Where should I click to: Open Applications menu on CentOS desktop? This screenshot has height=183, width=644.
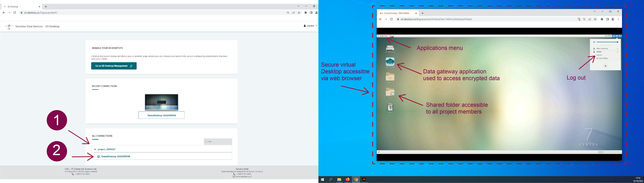[383, 36]
